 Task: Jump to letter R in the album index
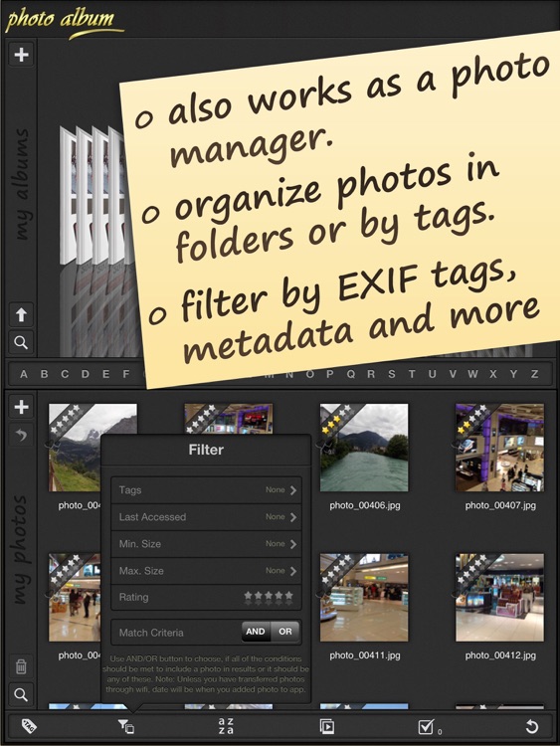[371, 374]
